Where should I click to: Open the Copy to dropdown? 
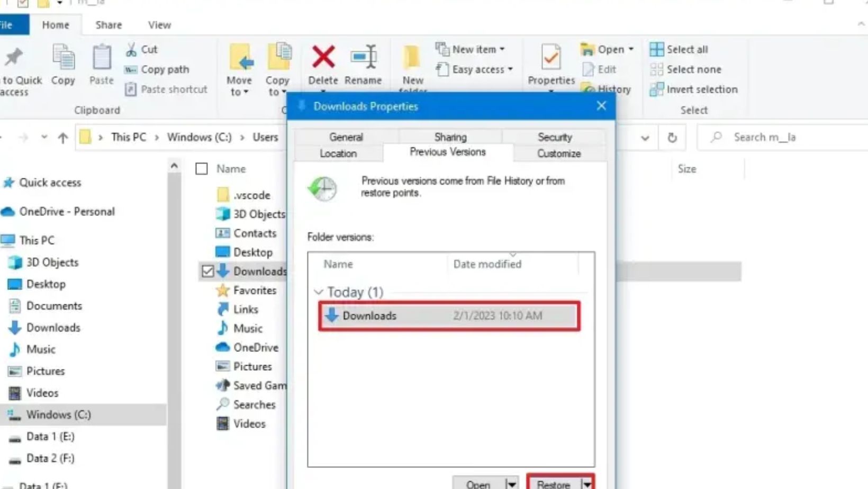pyautogui.click(x=277, y=86)
